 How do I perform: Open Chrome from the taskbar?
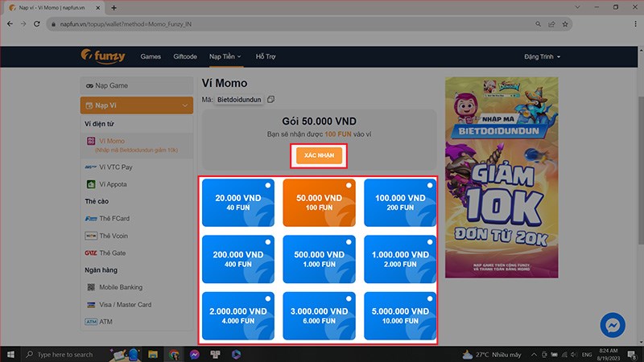[174, 354]
